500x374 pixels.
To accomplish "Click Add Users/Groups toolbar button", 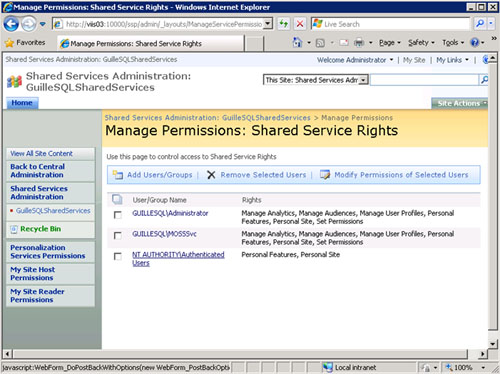I will [159, 175].
